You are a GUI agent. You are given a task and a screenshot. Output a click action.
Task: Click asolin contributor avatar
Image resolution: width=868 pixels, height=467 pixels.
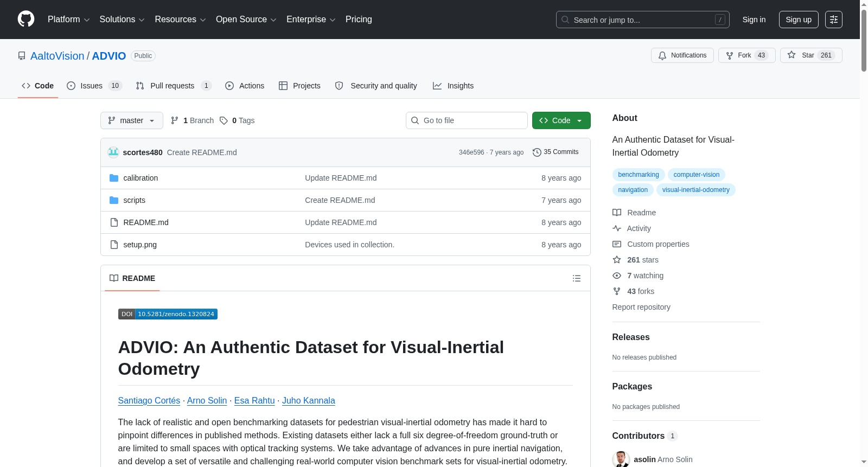pyautogui.click(x=621, y=459)
